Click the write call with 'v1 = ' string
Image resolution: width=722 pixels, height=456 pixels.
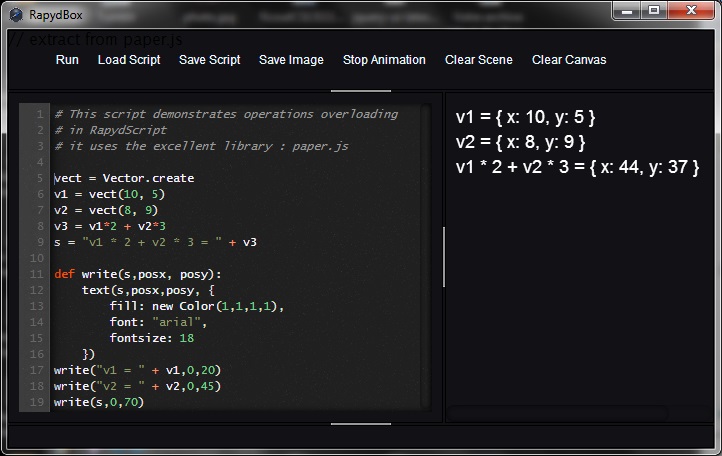137,370
